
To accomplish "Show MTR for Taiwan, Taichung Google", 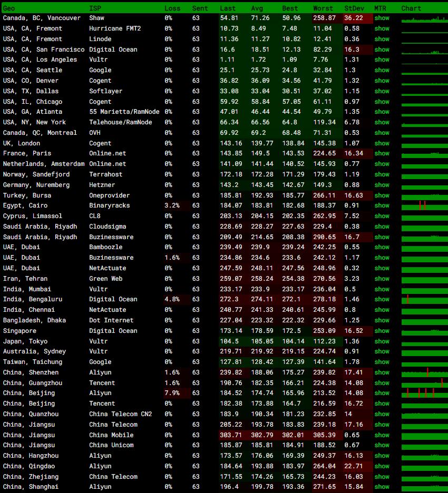I will coord(382,362).
